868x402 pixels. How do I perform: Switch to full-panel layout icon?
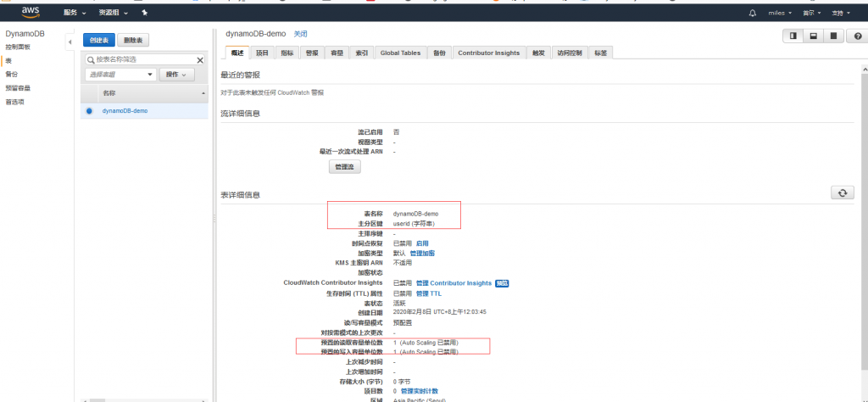point(833,36)
